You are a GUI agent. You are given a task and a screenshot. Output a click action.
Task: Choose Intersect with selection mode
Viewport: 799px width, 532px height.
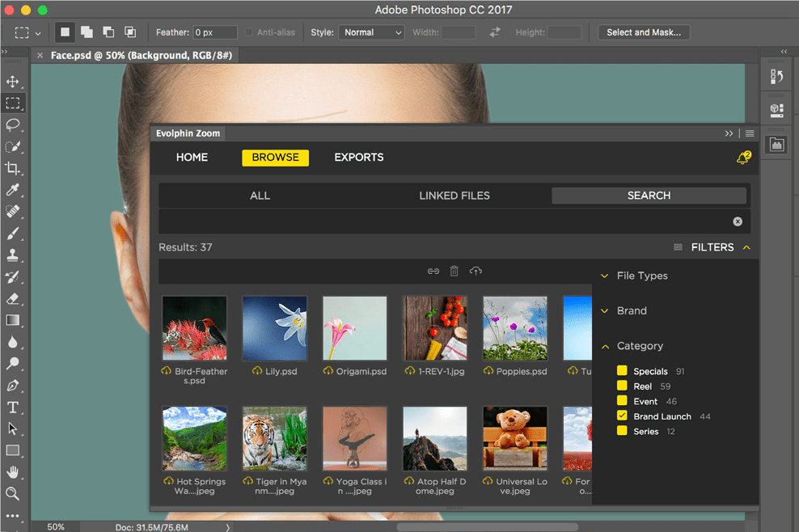pyautogui.click(x=130, y=32)
